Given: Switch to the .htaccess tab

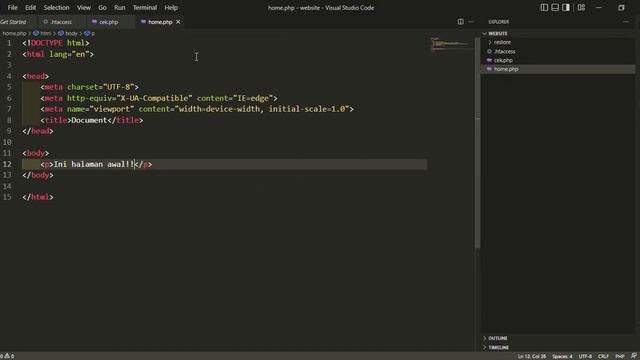Looking at the screenshot, I should click(61, 22).
